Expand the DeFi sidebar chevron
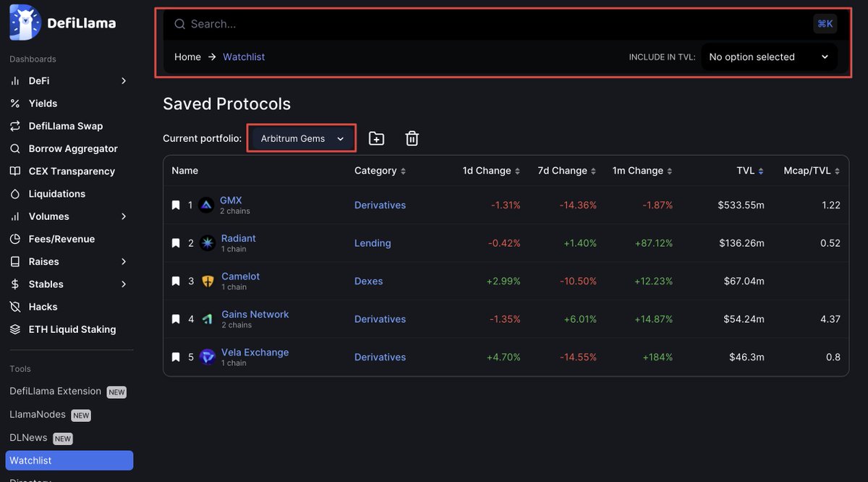This screenshot has width=868, height=482. [x=124, y=81]
